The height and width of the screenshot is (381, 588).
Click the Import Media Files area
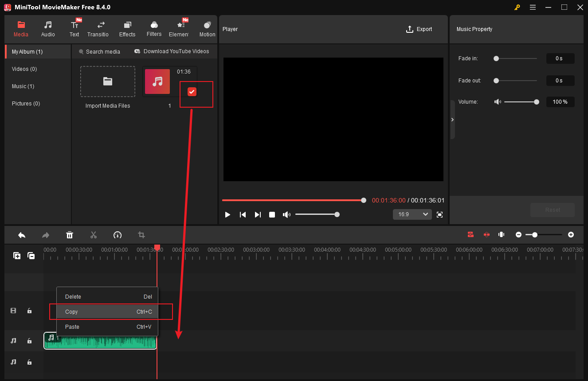pyautogui.click(x=107, y=81)
